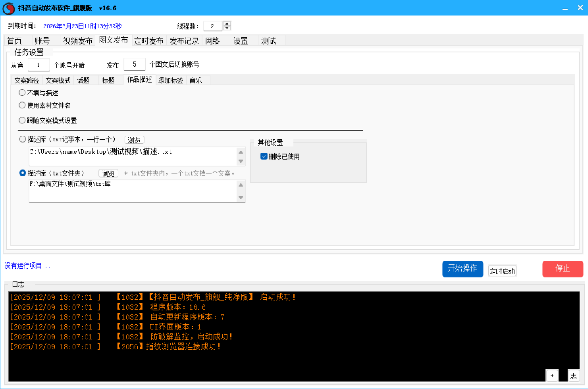This screenshot has height=389, width=588.
Task: Decrease thread count with down arrow
Action: coord(227,28)
